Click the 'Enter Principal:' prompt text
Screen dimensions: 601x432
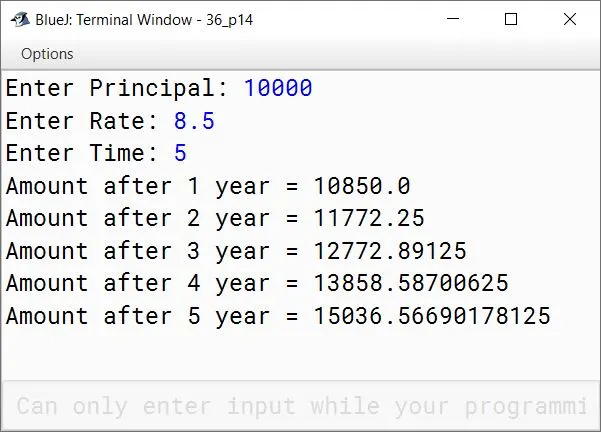click(x=117, y=88)
